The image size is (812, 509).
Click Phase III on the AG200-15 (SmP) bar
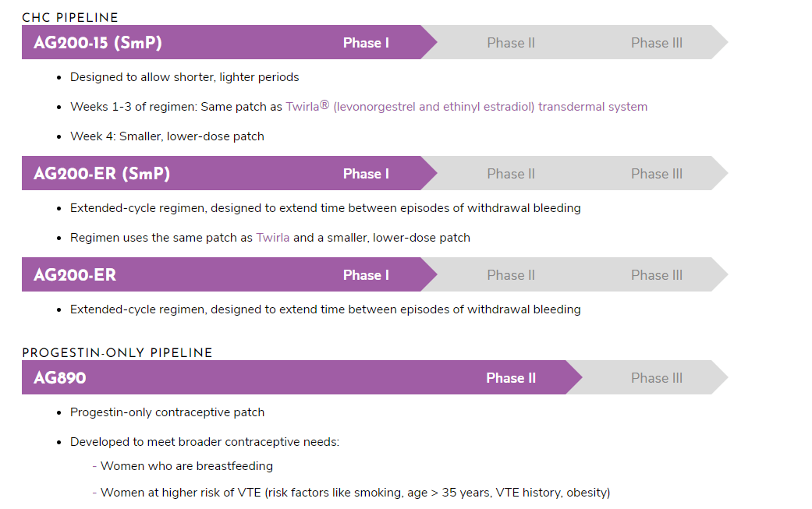(x=657, y=43)
